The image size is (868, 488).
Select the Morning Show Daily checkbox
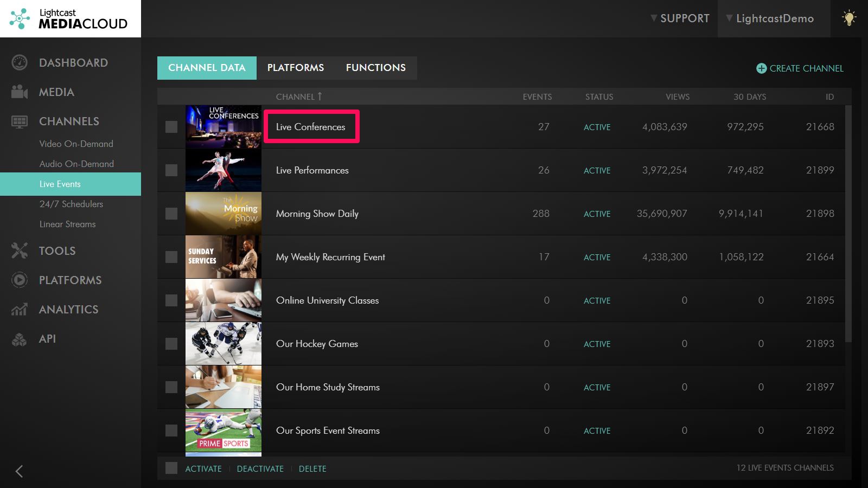pos(171,214)
